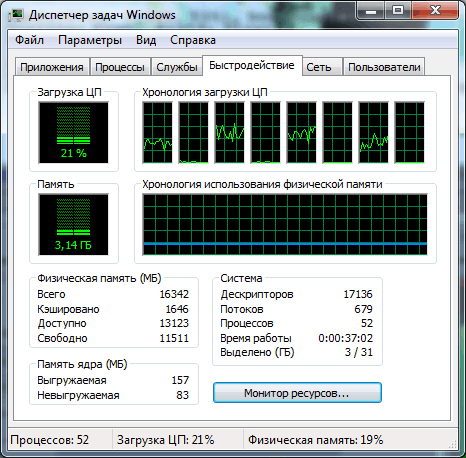Open the Вид menu
Viewport: 466px width, 458px height.
[x=146, y=40]
